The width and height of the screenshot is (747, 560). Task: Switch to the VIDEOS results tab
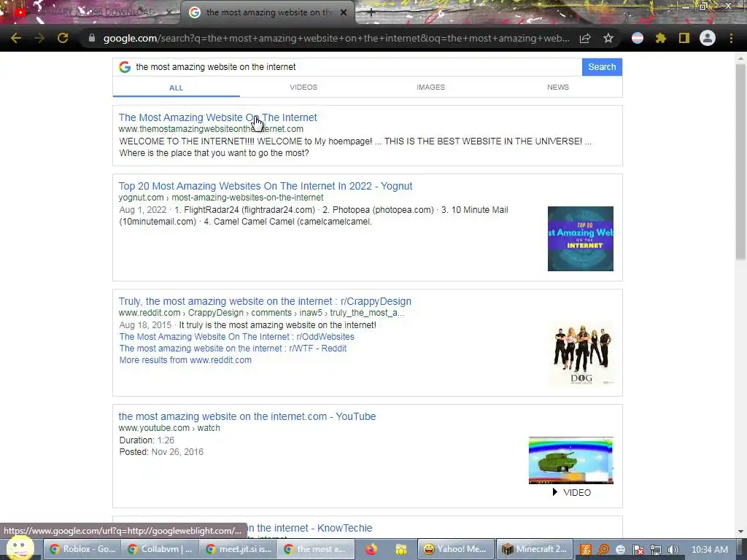tap(303, 87)
